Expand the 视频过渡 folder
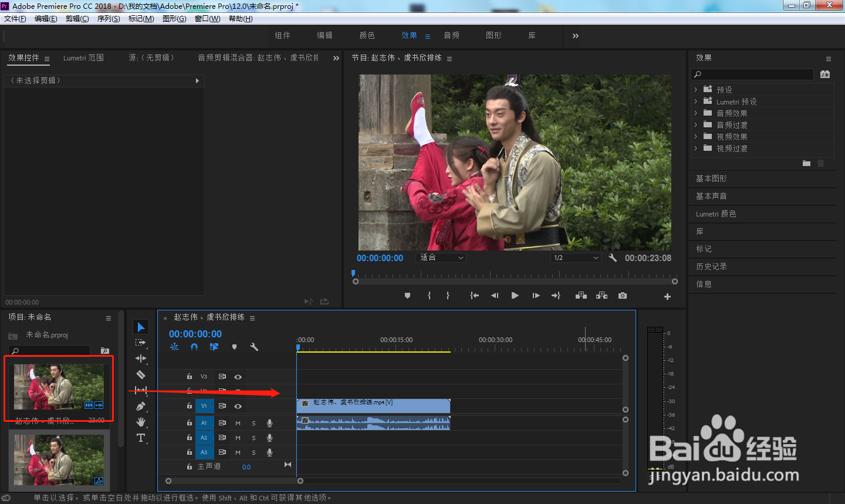 [695, 148]
